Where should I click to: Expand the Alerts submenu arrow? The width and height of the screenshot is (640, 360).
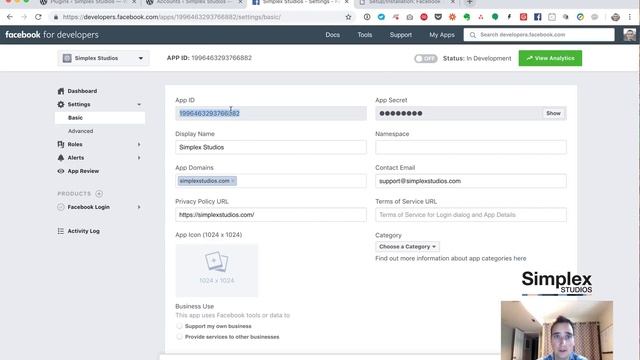click(139, 158)
